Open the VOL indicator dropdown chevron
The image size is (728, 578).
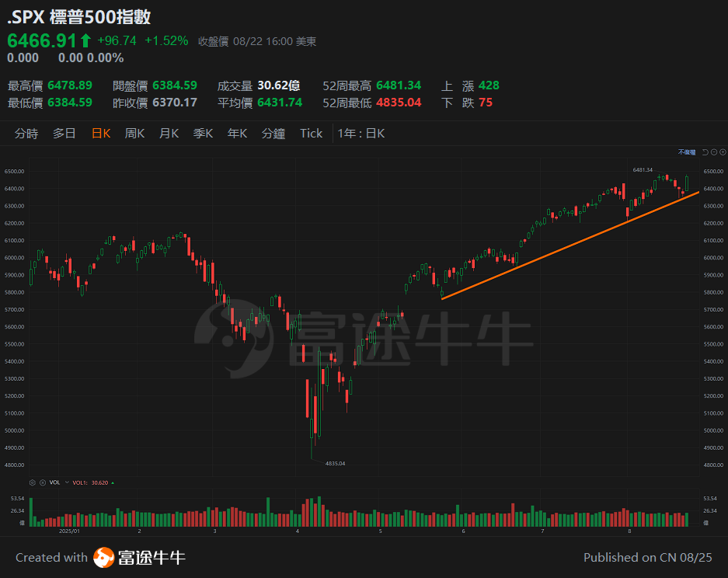(67, 482)
